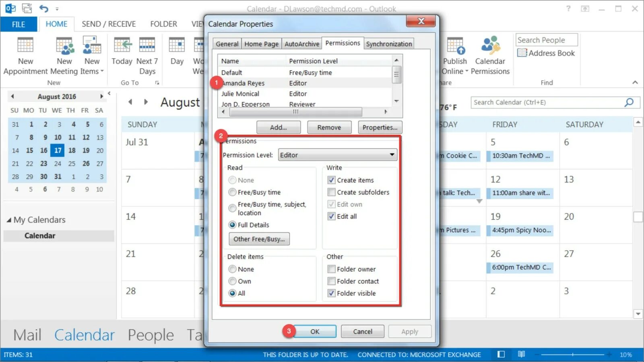The image size is (644, 362).
Task: Click the Send/Receive quick access icon
Action: pos(27,8)
